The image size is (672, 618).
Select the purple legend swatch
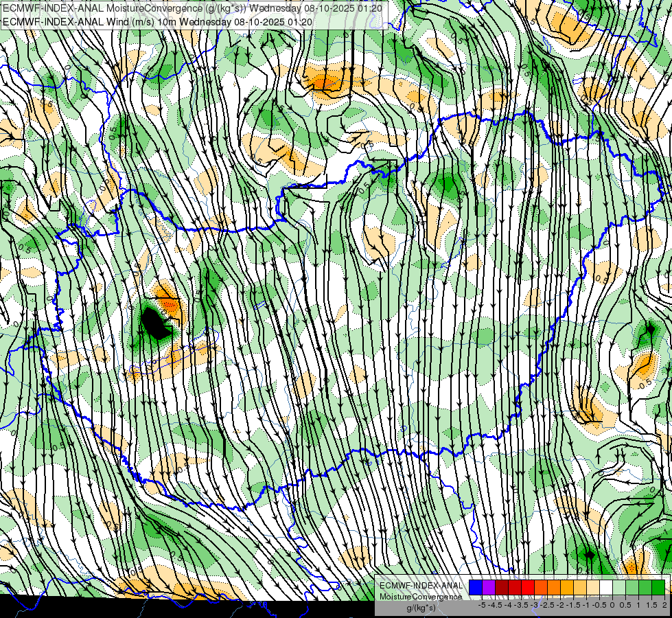(489, 587)
